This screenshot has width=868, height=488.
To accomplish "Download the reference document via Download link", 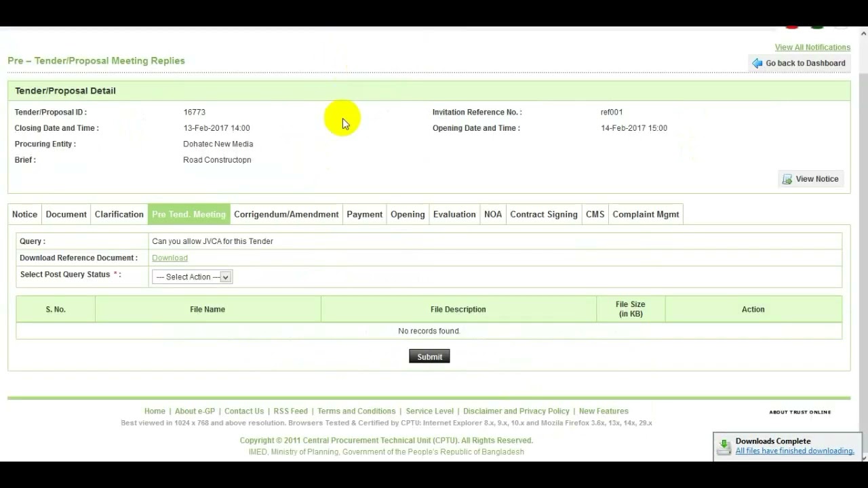I will 170,258.
